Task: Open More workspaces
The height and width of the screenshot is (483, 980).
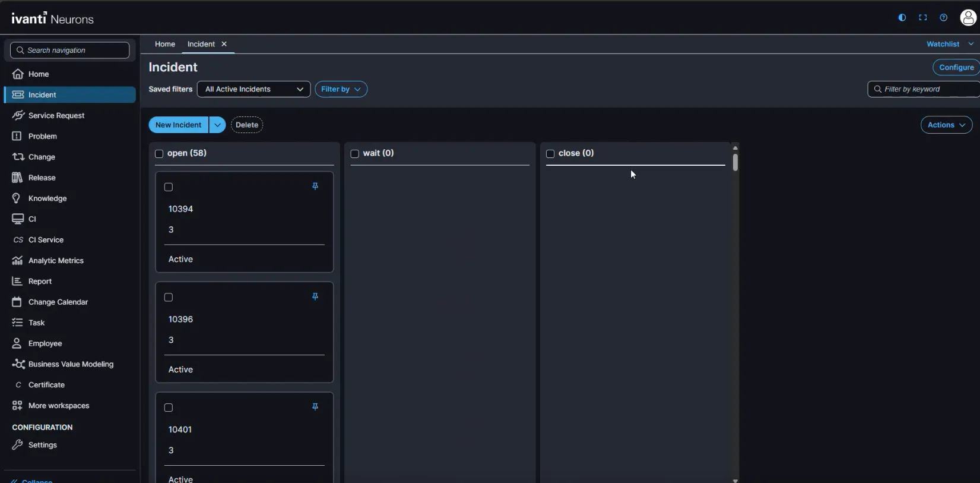Action: click(x=69, y=406)
